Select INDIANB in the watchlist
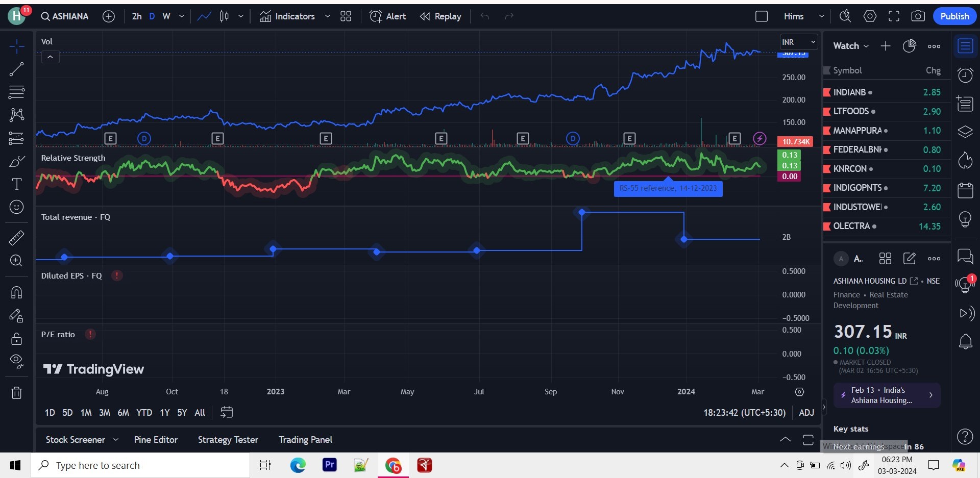Screen dimensions: 980x478 [x=887, y=92]
